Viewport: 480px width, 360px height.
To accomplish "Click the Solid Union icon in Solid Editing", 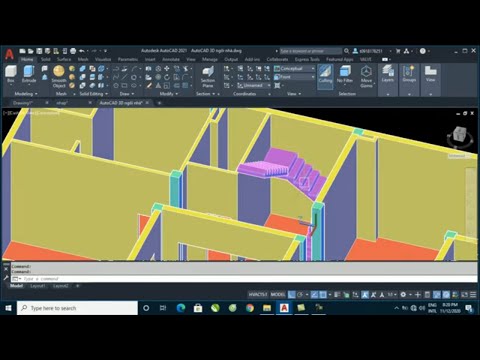I will (82, 68).
